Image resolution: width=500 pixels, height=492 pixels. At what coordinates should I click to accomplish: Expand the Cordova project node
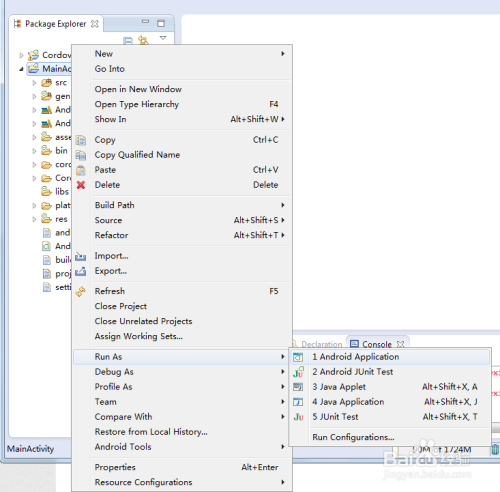click(21, 55)
